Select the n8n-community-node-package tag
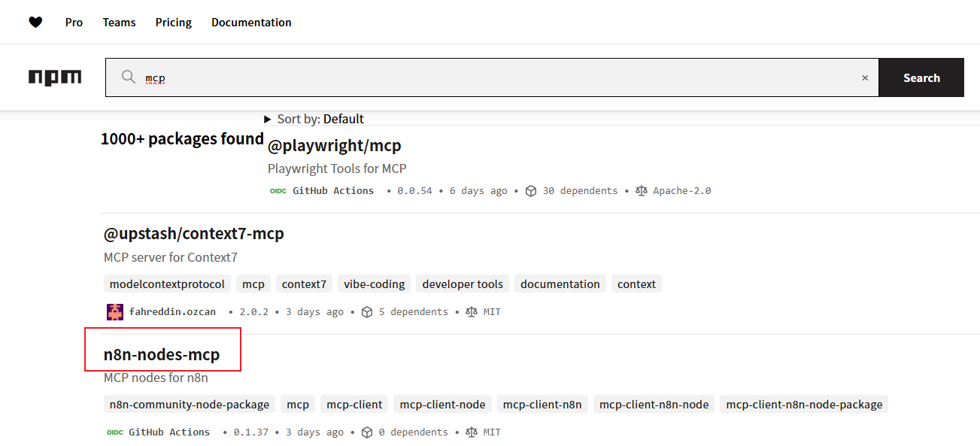 point(190,405)
